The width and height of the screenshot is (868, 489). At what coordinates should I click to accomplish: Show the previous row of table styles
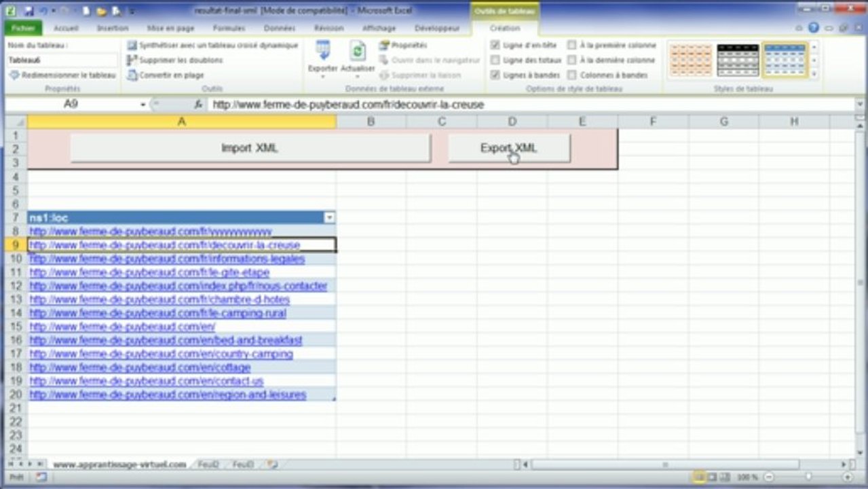point(814,46)
